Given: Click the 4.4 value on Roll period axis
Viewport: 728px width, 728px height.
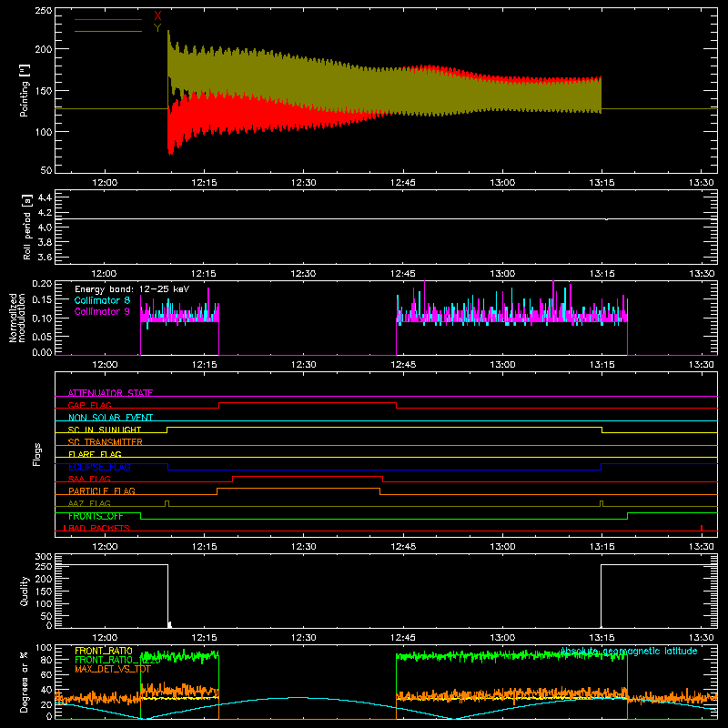Looking at the screenshot, I should (x=45, y=197).
